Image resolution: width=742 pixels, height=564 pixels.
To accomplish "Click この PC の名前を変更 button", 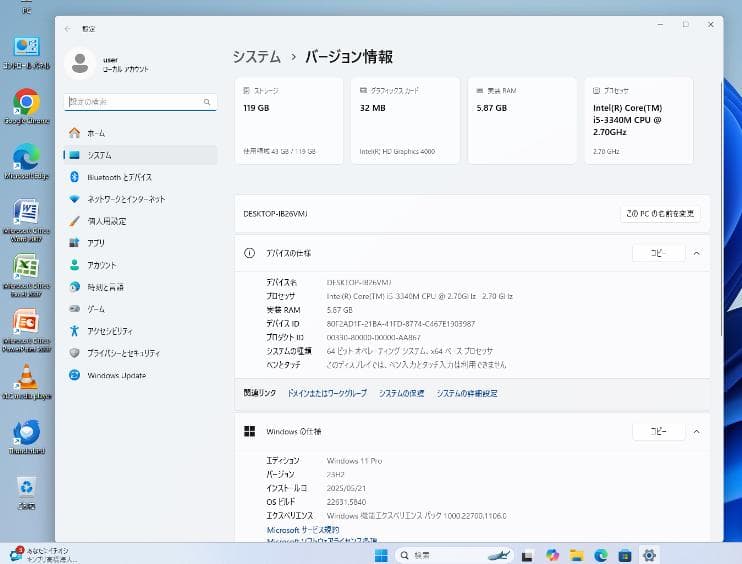I will 660,214.
